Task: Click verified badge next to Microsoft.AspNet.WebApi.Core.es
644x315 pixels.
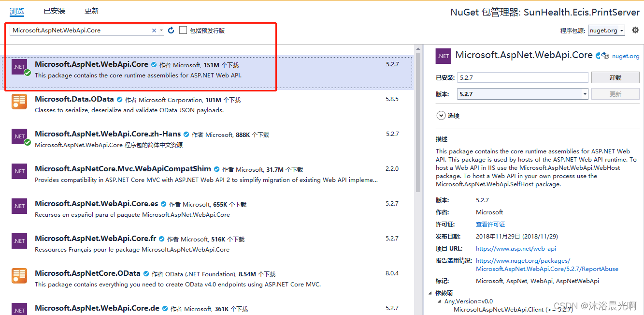Action: (163, 204)
